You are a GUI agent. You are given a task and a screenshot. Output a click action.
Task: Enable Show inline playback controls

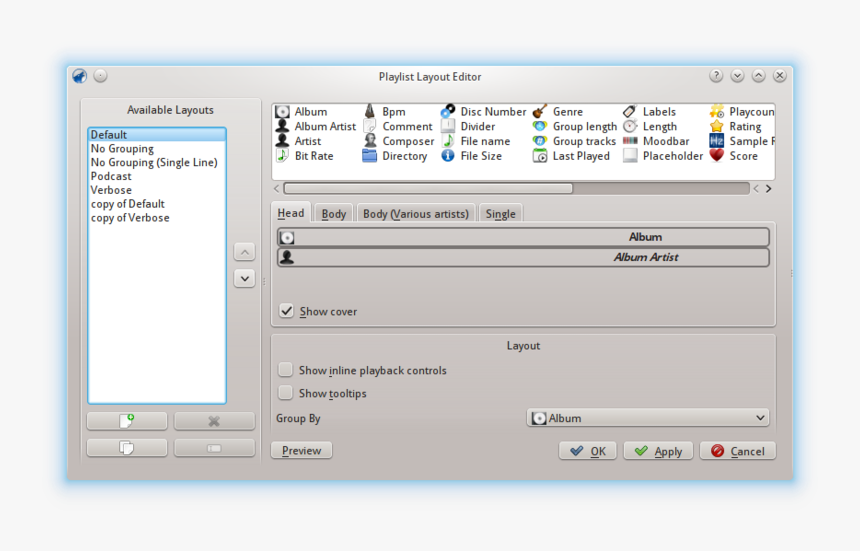[x=286, y=370]
